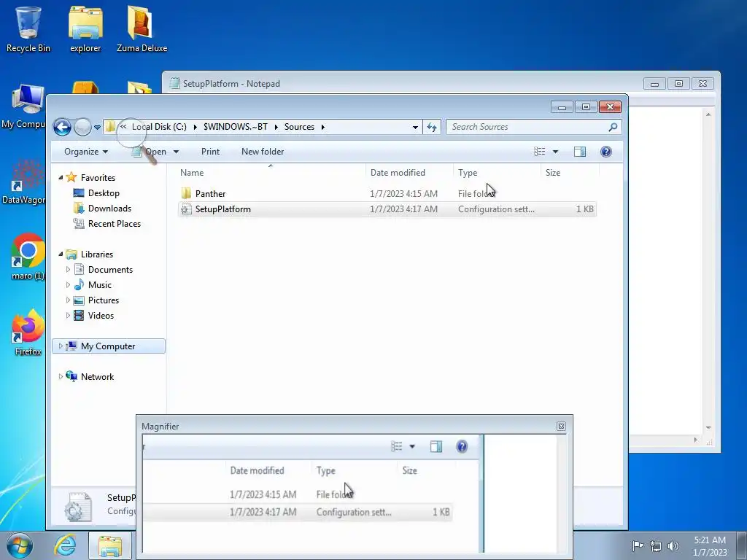Sort by the Name column header
The width and height of the screenshot is (747, 560).
tap(271, 172)
